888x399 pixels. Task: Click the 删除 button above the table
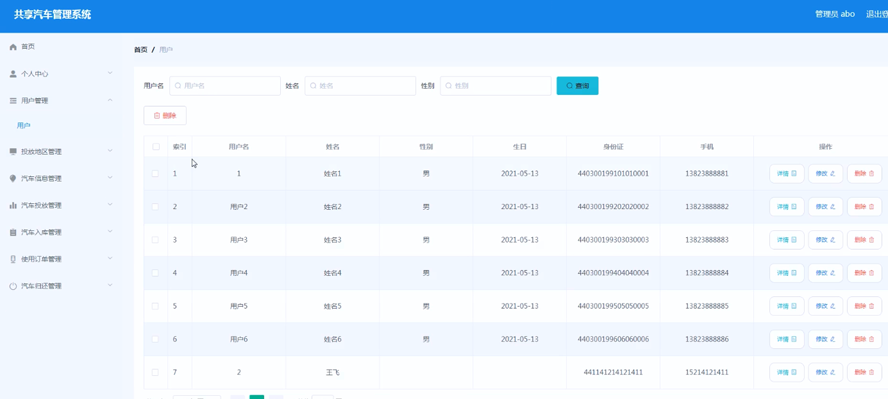(x=165, y=115)
